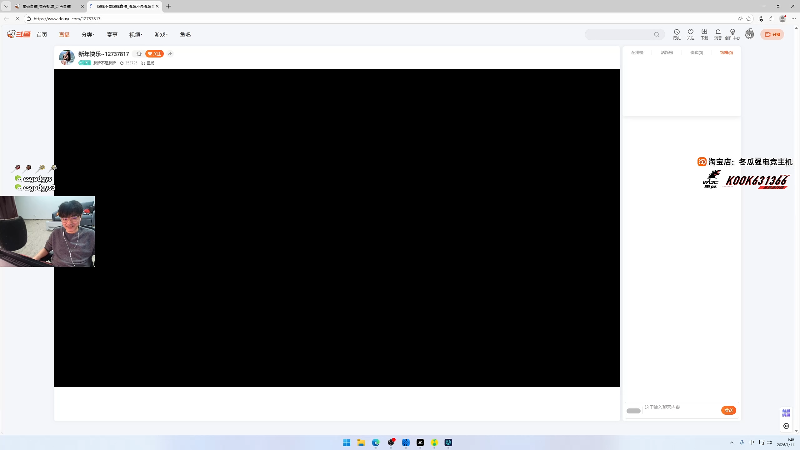This screenshot has height=450, width=800.
Task: Switch to second tab in chat panel
Action: click(x=667, y=53)
